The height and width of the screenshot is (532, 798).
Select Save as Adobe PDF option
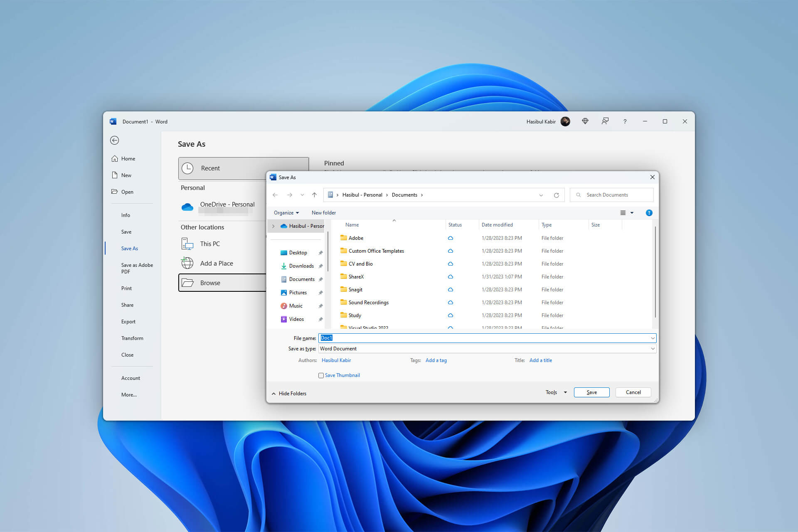pyautogui.click(x=137, y=268)
